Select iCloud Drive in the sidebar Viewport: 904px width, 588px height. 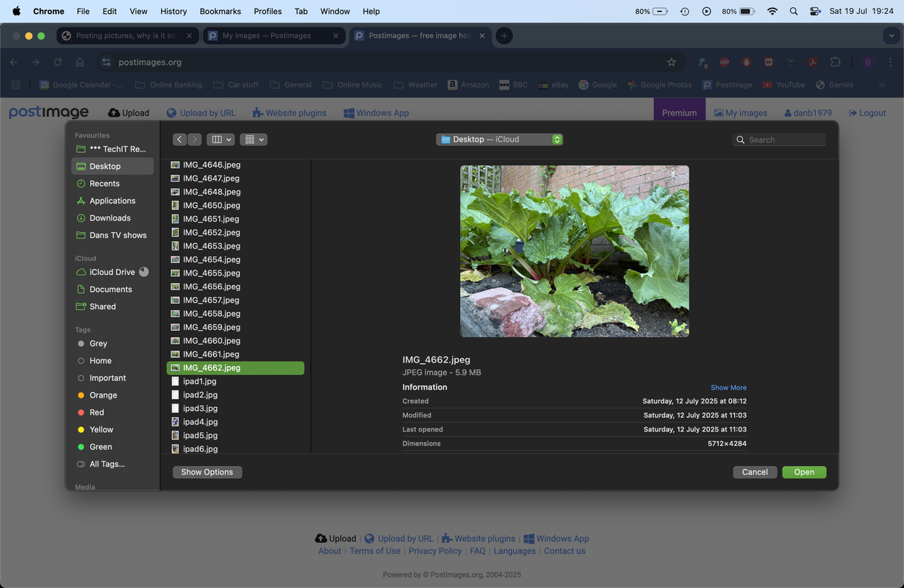tap(107, 272)
